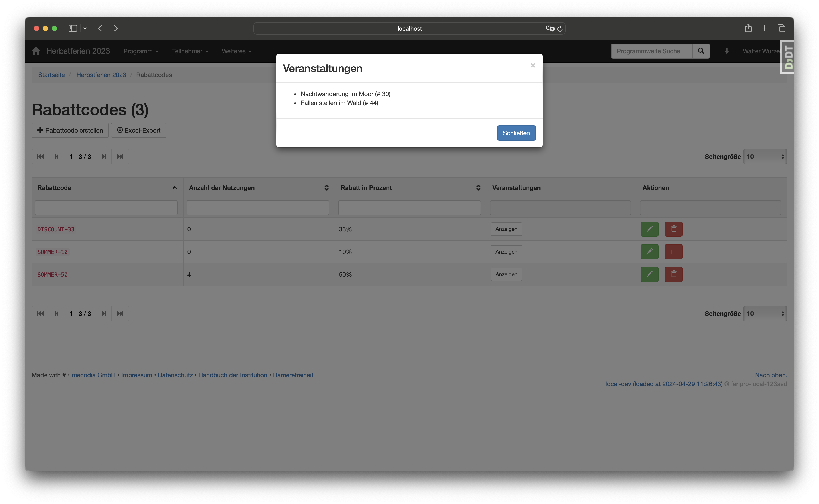
Task: Delete the SOMMER-10 code via trash icon
Action: [673, 252]
